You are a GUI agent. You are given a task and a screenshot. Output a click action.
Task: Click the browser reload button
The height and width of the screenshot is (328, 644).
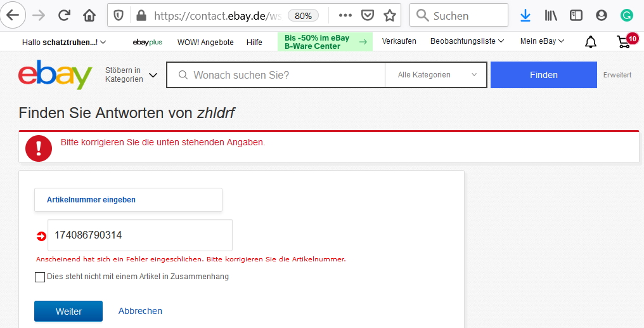(64, 15)
